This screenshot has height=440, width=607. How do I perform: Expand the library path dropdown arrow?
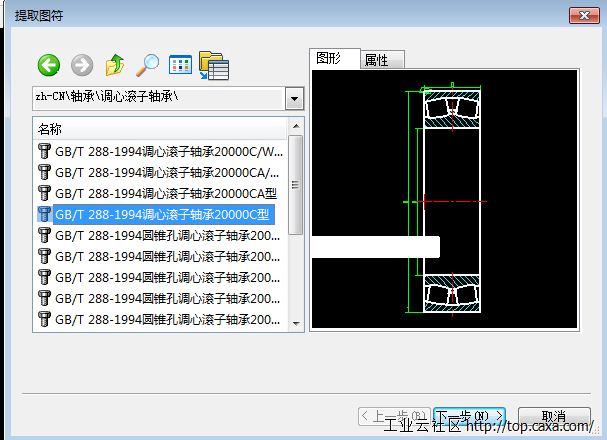click(294, 99)
